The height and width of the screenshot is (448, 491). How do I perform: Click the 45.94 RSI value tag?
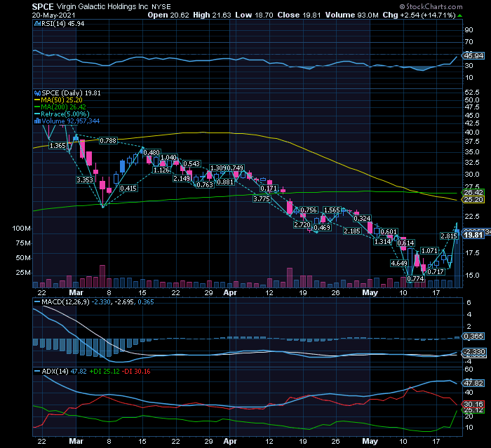coord(473,55)
